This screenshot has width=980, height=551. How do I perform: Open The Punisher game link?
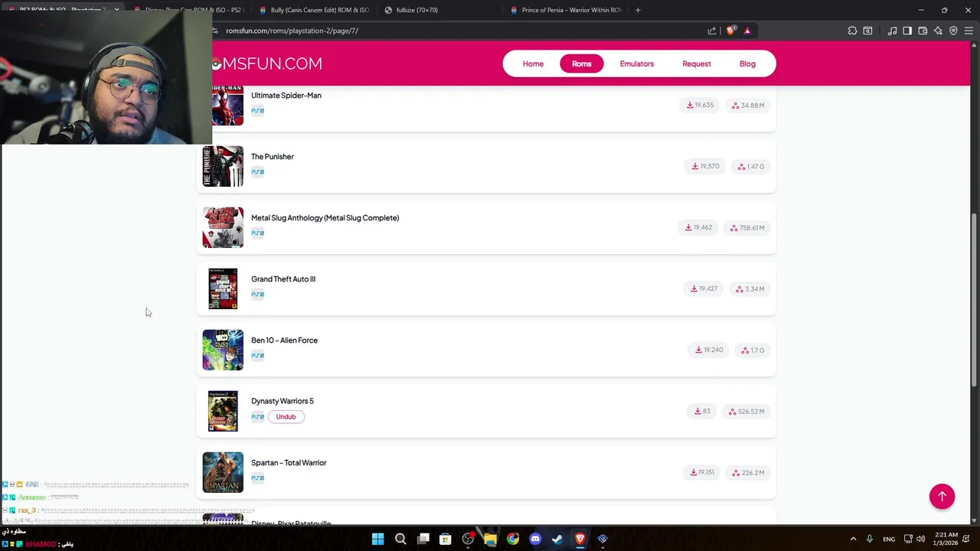273,156
